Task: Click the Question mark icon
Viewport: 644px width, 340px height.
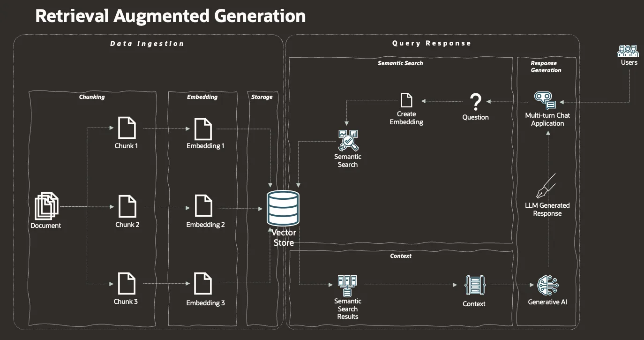Action: click(475, 102)
